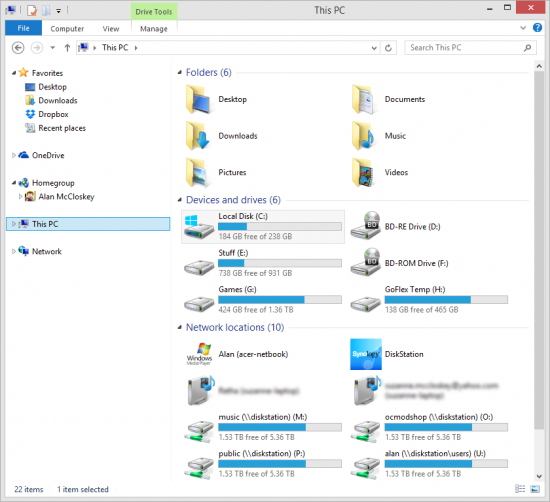
Task: Open the File menu tab
Action: coord(24,28)
